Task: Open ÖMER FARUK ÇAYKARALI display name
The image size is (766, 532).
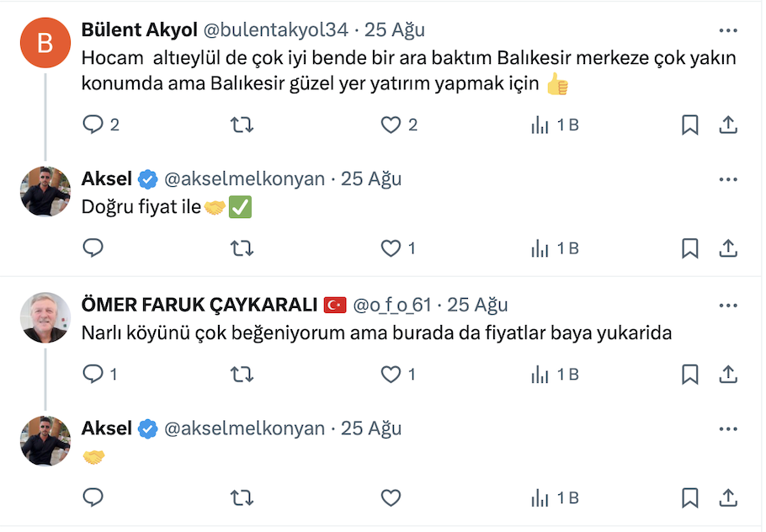Action: 199,305
